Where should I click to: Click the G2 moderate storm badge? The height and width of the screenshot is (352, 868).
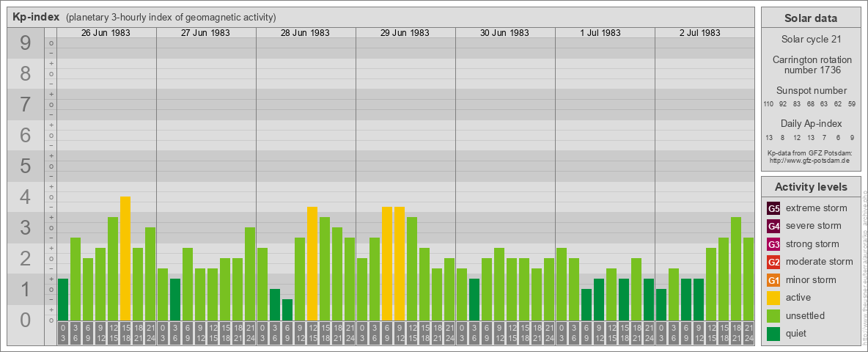773,262
